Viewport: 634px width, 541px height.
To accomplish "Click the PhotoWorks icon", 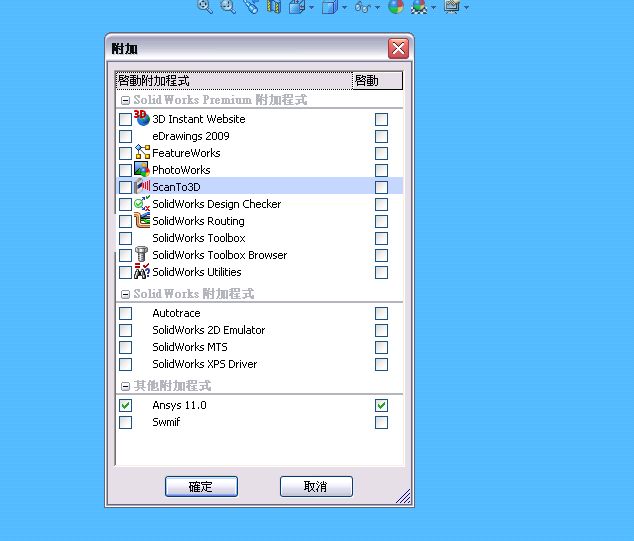I will pyautogui.click(x=142, y=169).
